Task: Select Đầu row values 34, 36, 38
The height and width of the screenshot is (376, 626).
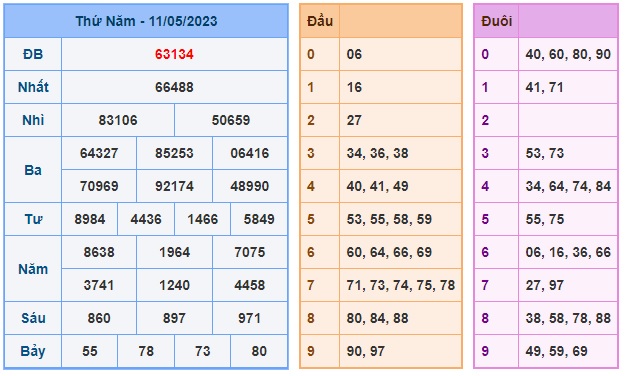Action: (x=377, y=153)
